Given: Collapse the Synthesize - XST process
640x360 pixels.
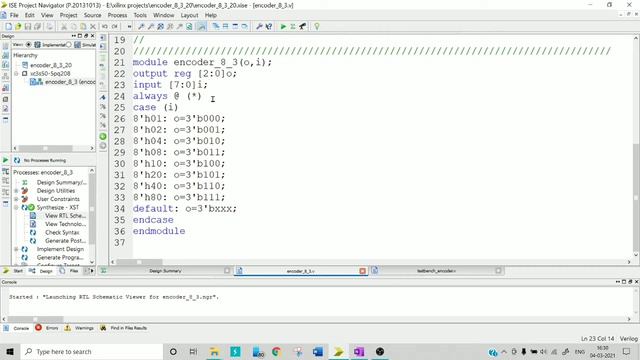Looking at the screenshot, I should click(x=16, y=207).
